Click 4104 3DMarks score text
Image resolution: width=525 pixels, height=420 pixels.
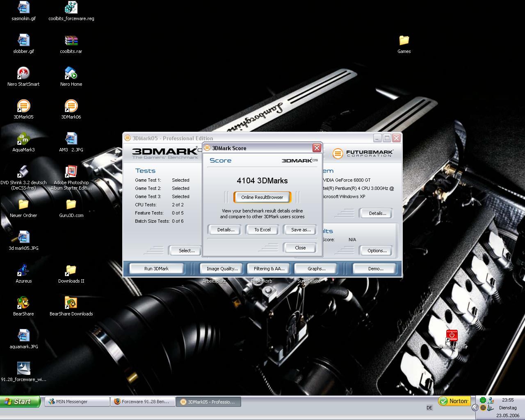click(x=262, y=180)
